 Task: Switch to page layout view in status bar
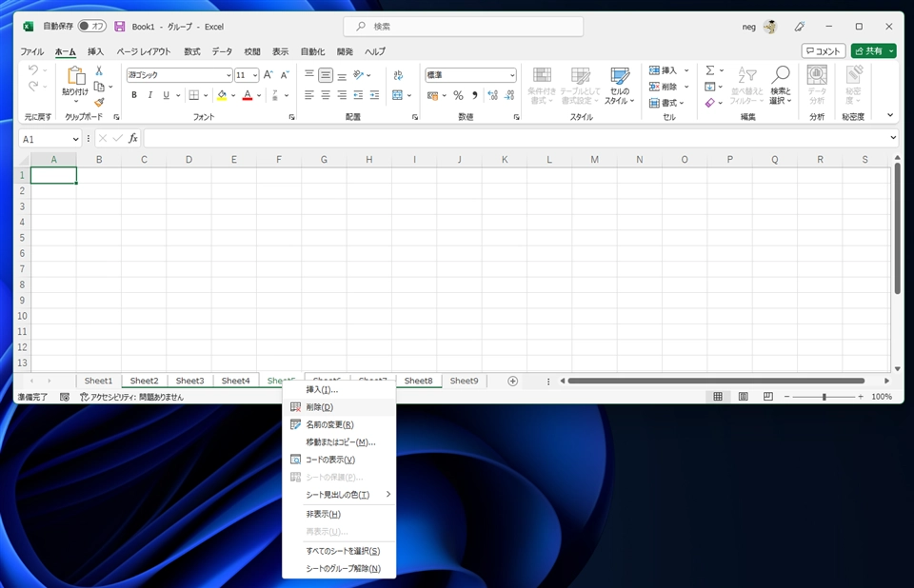(744, 397)
